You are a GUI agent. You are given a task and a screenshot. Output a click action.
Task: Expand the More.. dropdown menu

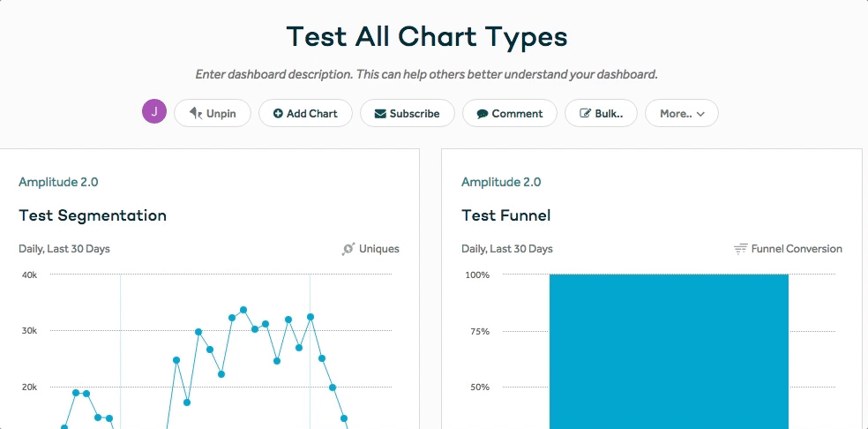pyautogui.click(x=681, y=114)
